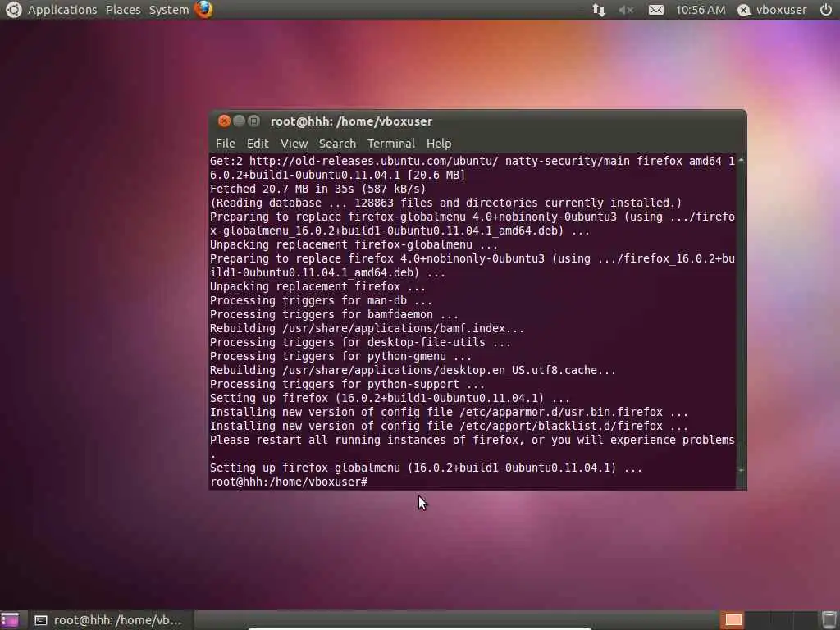Click the chat status icon beside vboxuser

[743, 10]
